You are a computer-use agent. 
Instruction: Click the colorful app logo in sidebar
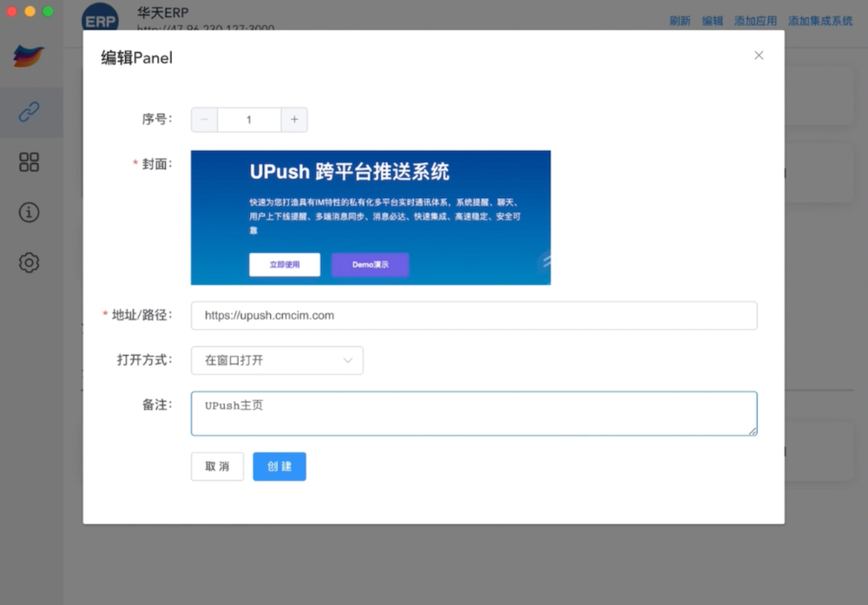pyautogui.click(x=29, y=56)
